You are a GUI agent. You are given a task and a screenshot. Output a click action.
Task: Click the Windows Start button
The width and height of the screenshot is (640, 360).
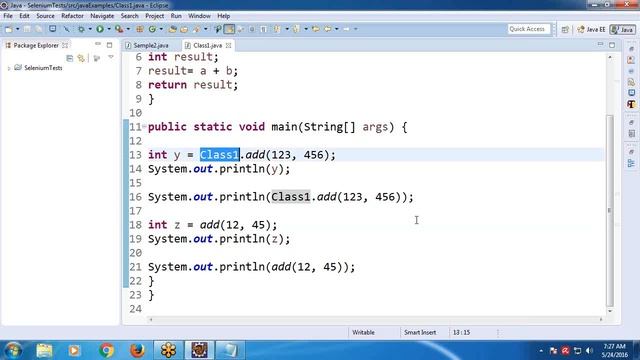[13, 350]
